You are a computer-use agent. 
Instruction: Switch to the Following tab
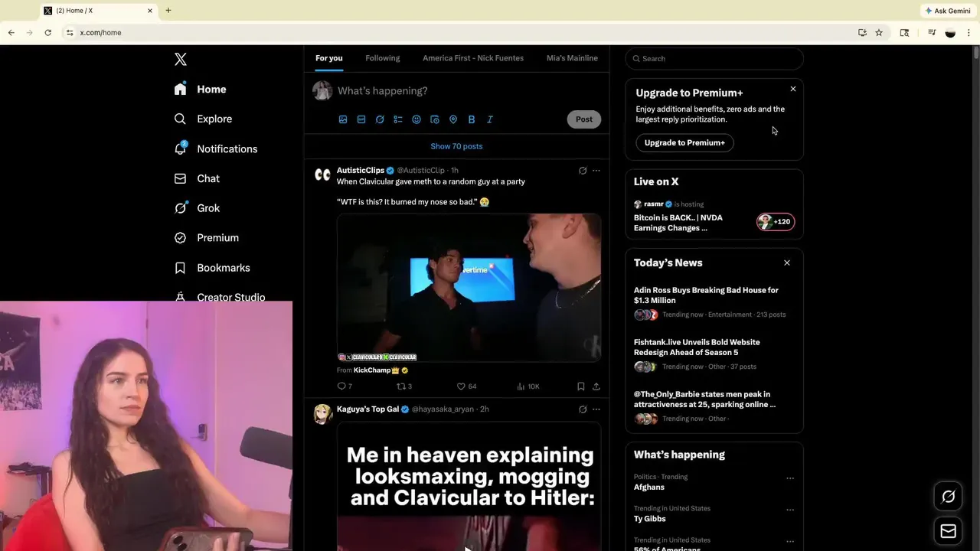click(x=383, y=58)
